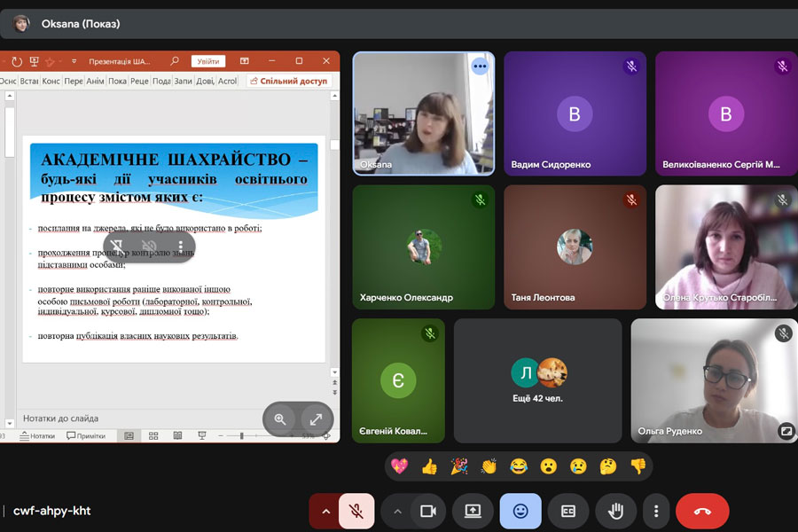The image size is (798, 532).
Task: Click the Увійти sign-in button
Action: [208, 61]
